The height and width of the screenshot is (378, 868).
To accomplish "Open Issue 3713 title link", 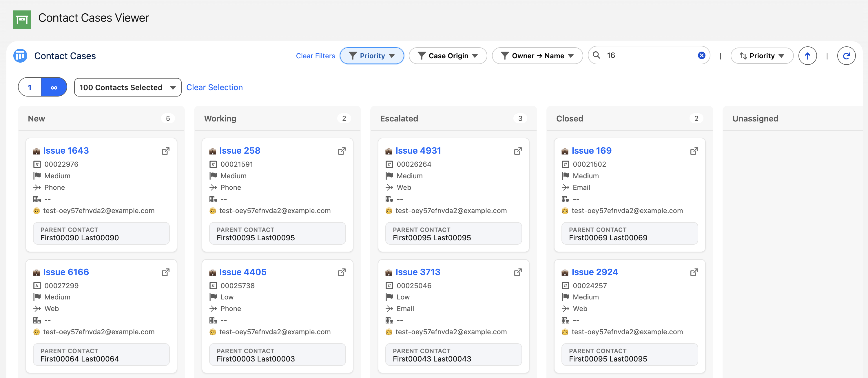I will tap(418, 272).
